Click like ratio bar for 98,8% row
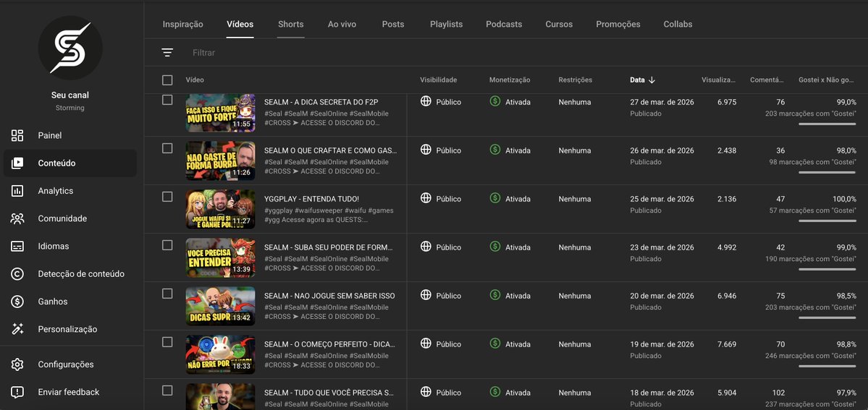 tap(827, 366)
